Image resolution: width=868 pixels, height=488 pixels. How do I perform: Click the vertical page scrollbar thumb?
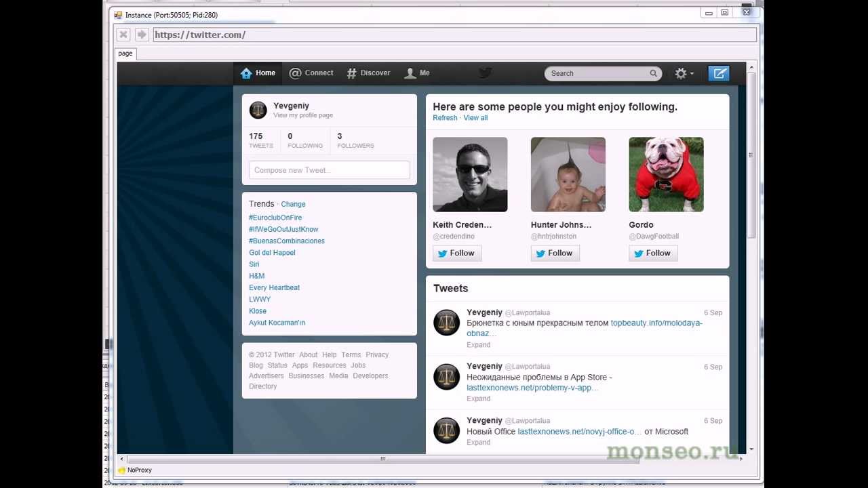pos(751,155)
